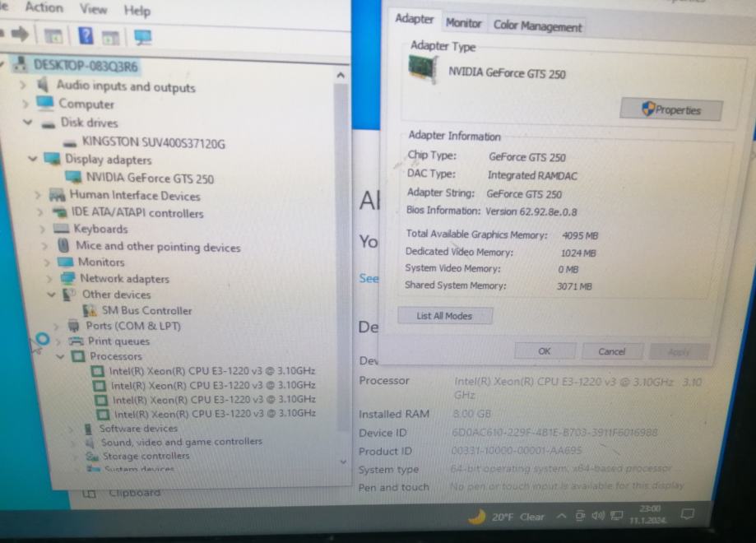Expand the Human Interface Devices node
Screen dimensions: 756x543
point(38,195)
